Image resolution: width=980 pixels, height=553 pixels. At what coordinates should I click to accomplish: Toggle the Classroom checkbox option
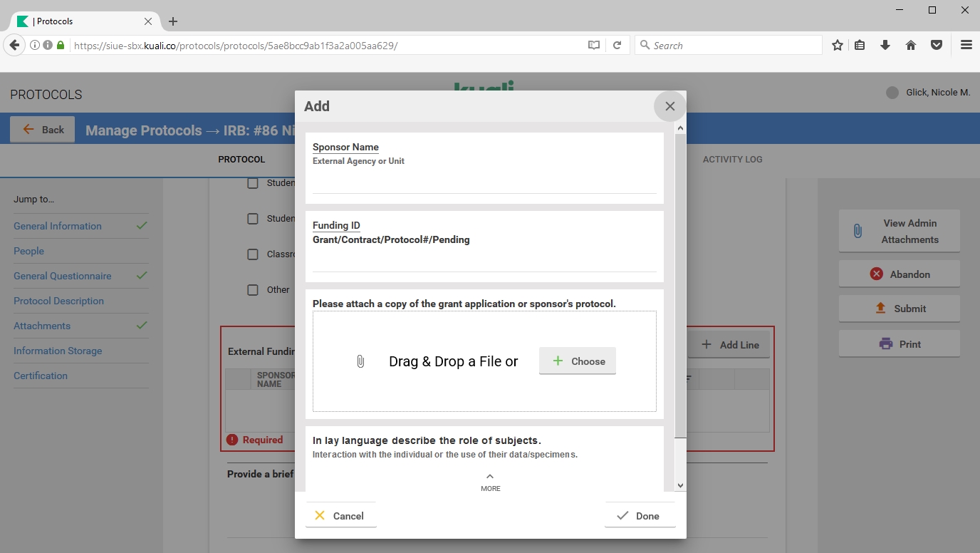point(253,254)
